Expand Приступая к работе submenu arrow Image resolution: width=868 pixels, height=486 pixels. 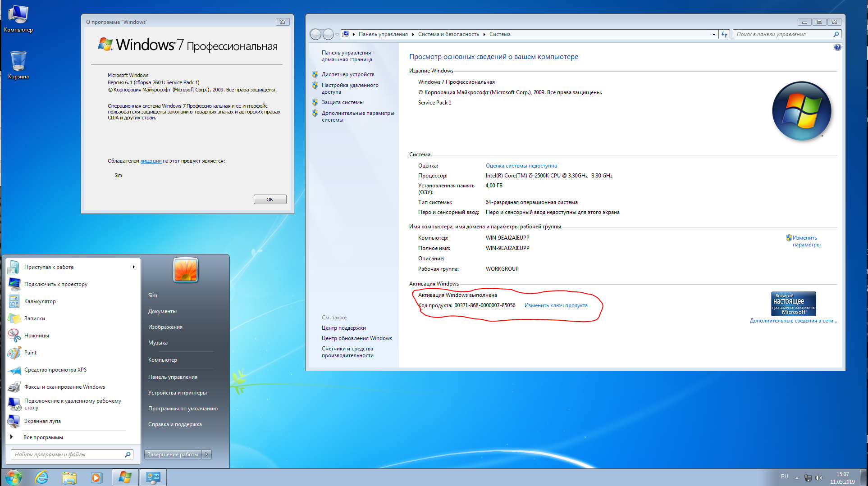pyautogui.click(x=134, y=267)
